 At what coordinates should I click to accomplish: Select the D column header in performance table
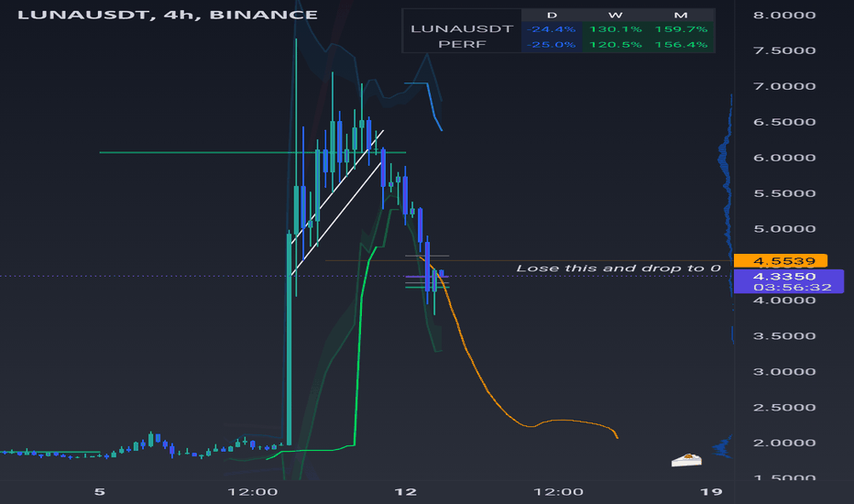pyautogui.click(x=552, y=16)
